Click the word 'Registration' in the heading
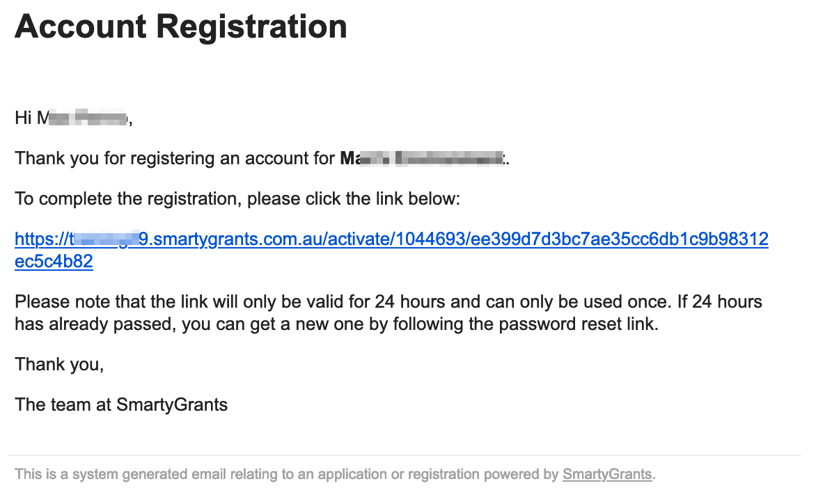This screenshot has width=816, height=504. click(x=251, y=27)
